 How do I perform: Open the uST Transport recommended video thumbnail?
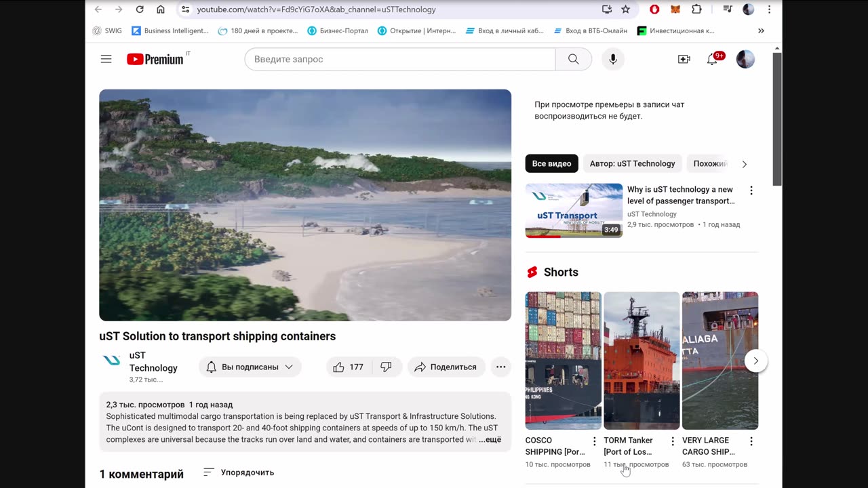click(x=574, y=211)
